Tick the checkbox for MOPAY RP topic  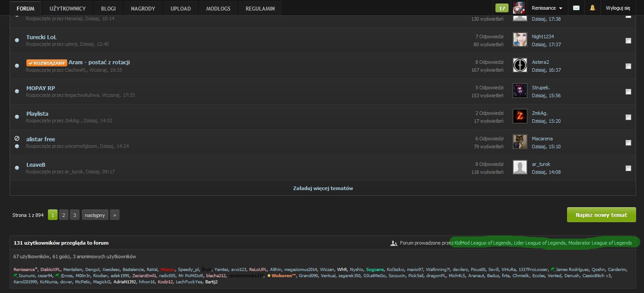point(628,92)
